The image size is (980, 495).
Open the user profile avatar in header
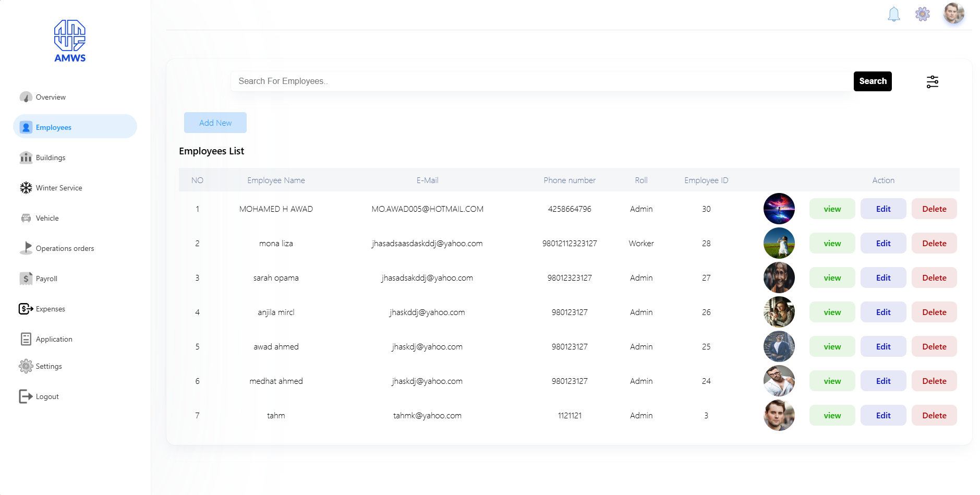(x=953, y=14)
